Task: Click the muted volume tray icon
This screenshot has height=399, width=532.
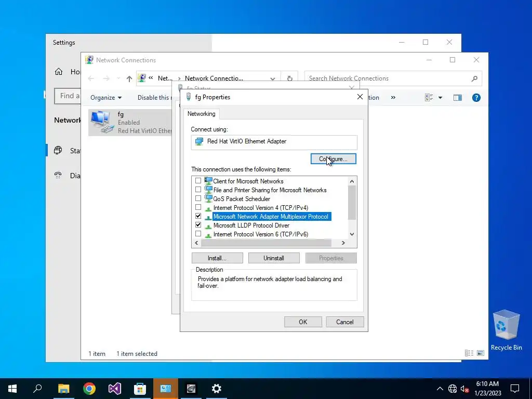Action: click(464, 389)
